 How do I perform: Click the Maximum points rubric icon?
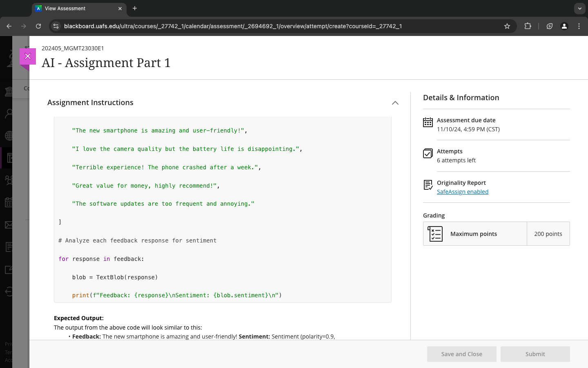click(435, 234)
